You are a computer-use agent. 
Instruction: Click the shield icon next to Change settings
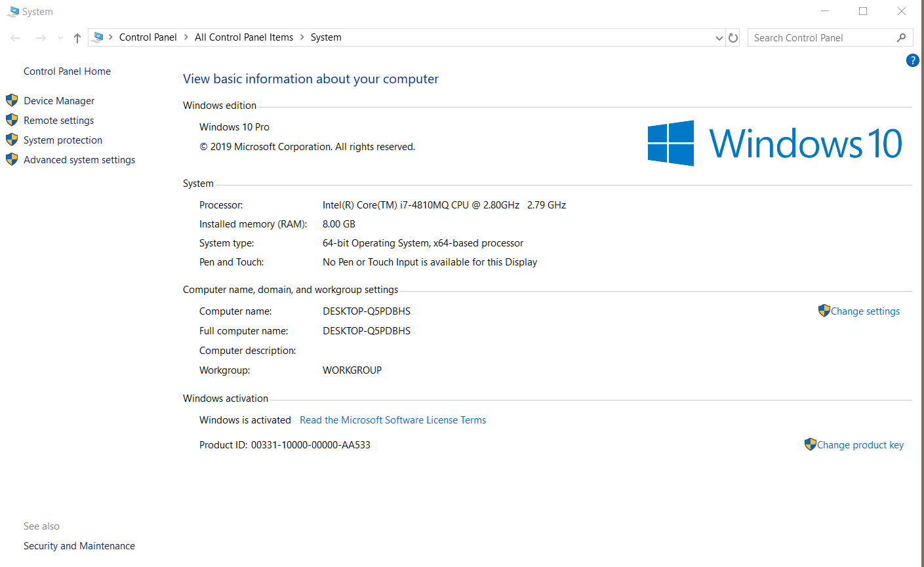coord(824,311)
